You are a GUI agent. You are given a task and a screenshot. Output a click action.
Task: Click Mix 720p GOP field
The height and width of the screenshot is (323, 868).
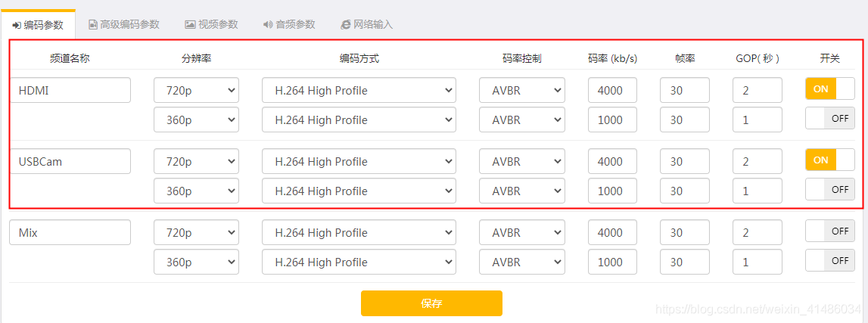(x=758, y=233)
